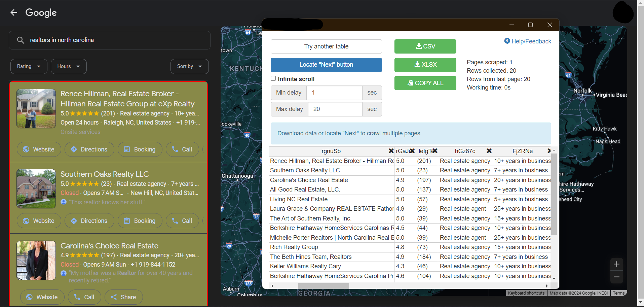
Task: Call Renee Hillman listing
Action: pyautogui.click(x=182, y=149)
